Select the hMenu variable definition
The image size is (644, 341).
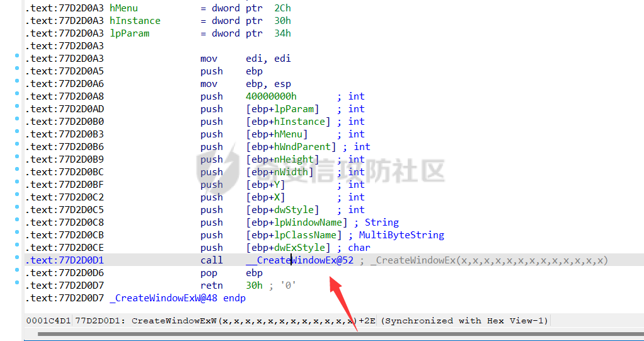click(x=124, y=8)
